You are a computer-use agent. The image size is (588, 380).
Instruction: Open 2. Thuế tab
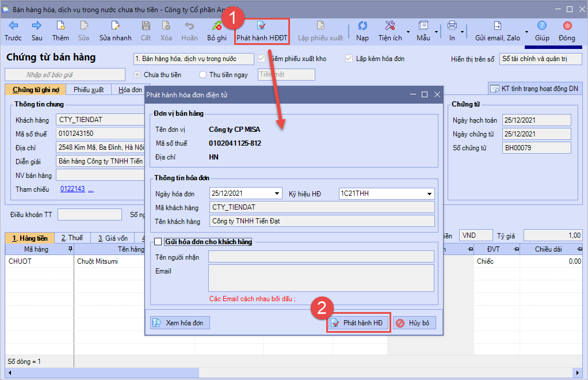pyautogui.click(x=72, y=238)
